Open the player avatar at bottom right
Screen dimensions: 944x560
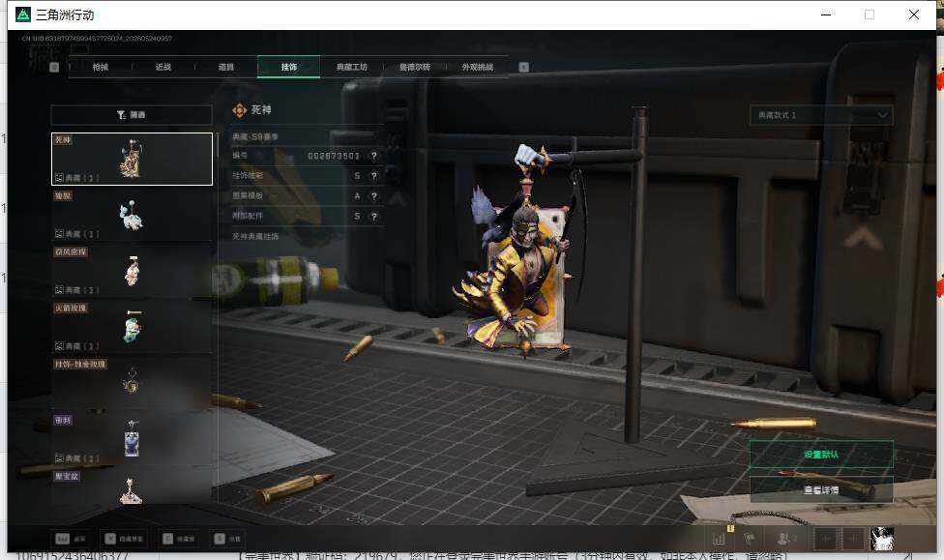[882, 539]
